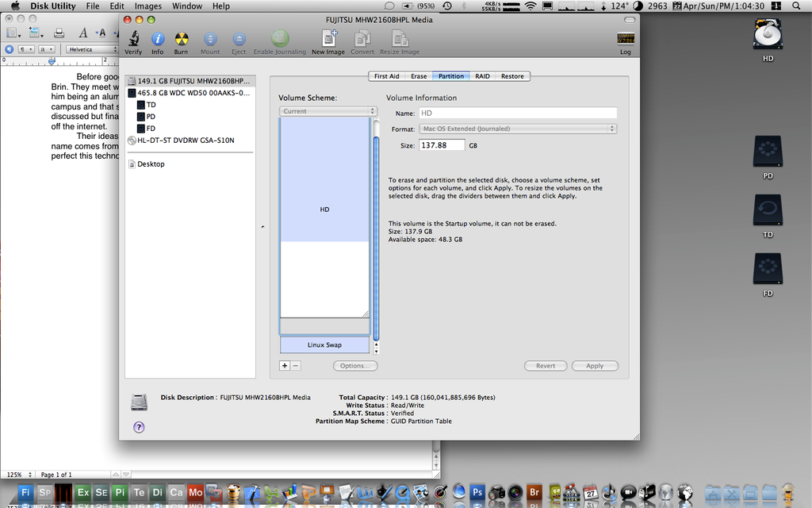
Task: Open the HD drive icon on desktop
Action: point(768,37)
